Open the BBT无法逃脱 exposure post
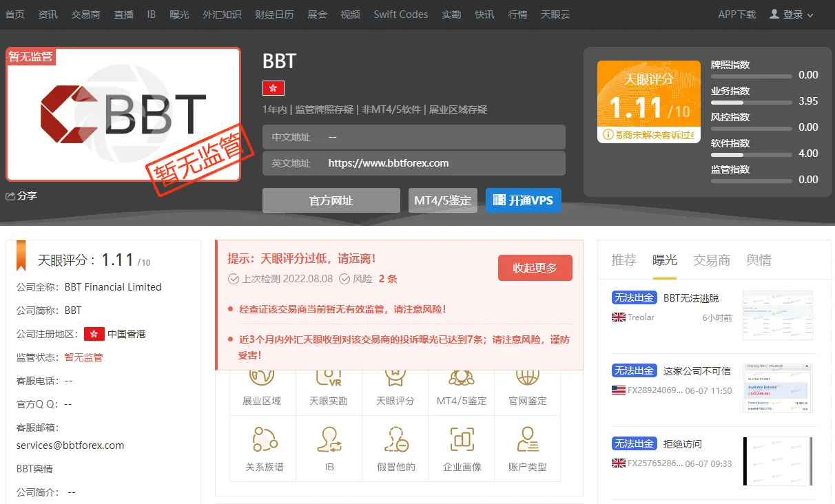 [691, 298]
